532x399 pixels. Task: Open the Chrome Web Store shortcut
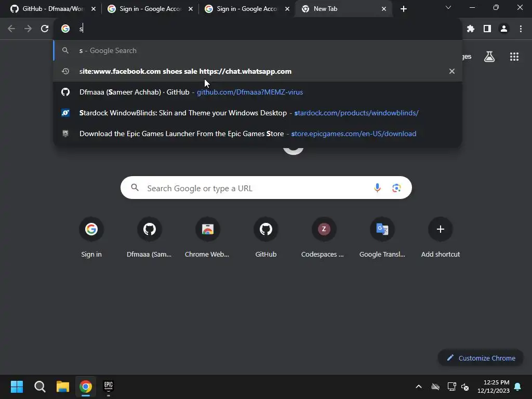(207, 237)
